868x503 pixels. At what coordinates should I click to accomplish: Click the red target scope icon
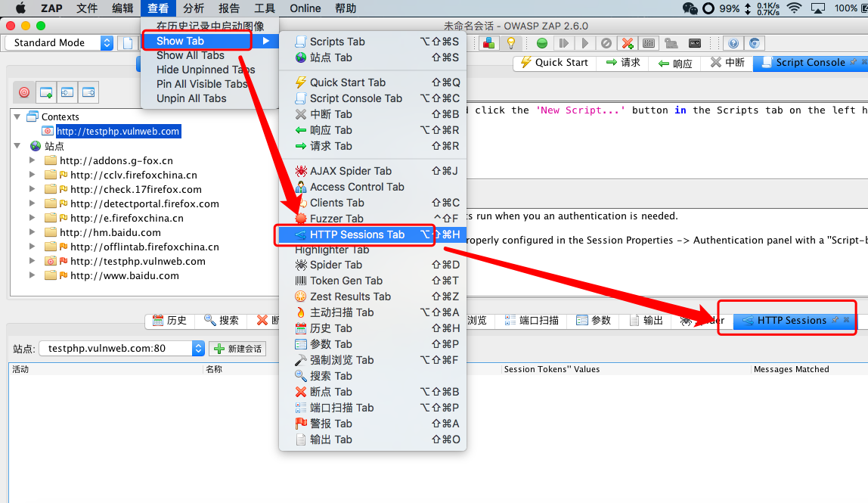[24, 92]
